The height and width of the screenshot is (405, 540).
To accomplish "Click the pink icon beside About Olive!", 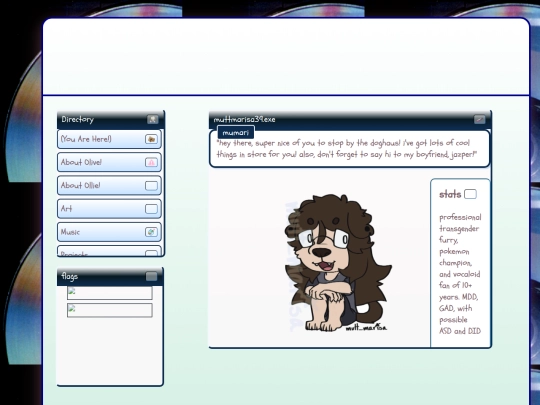I will (x=151, y=162).
